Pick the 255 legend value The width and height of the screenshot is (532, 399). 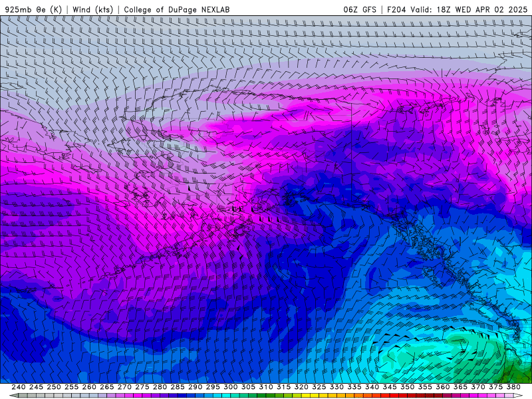point(71,387)
